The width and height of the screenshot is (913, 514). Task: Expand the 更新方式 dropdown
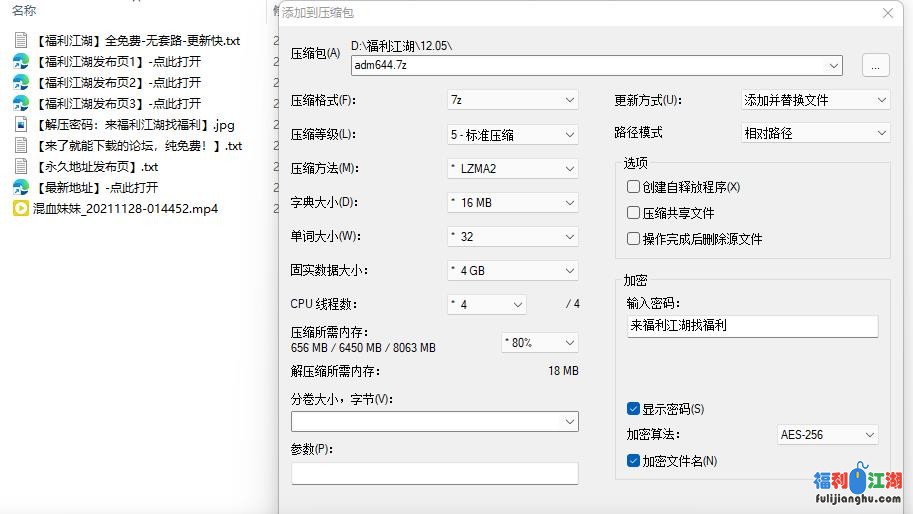click(814, 100)
